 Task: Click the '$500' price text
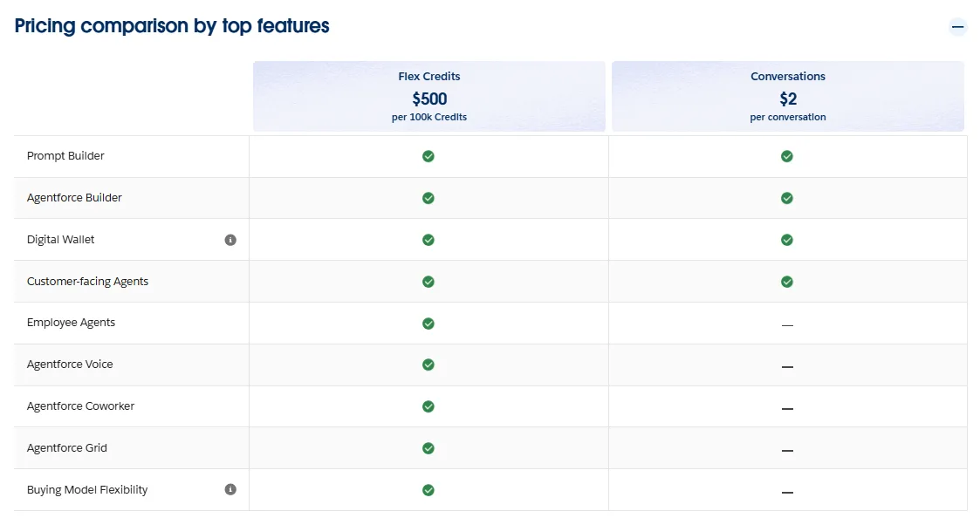tap(429, 99)
